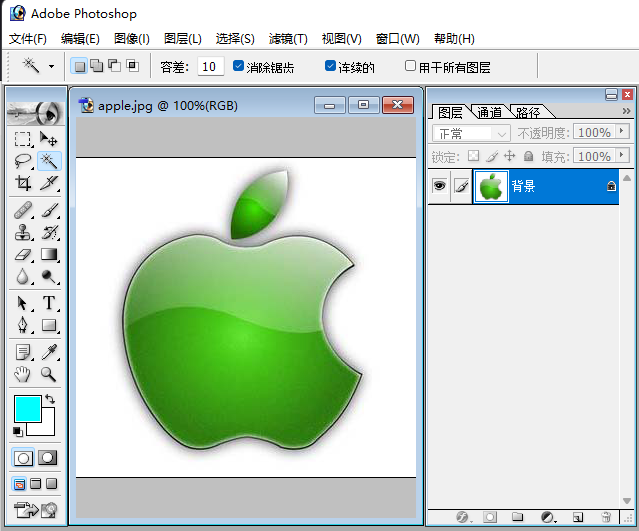Image resolution: width=639 pixels, height=531 pixels.
Task: Toggle lock position
Action: (510, 156)
